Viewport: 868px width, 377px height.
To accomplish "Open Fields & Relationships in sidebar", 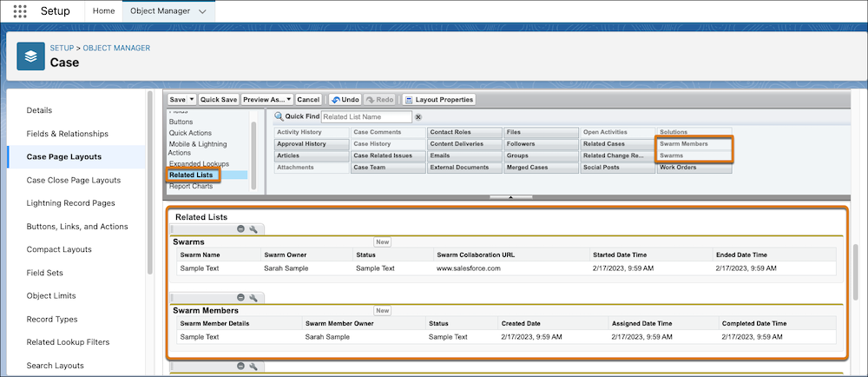I will [68, 134].
